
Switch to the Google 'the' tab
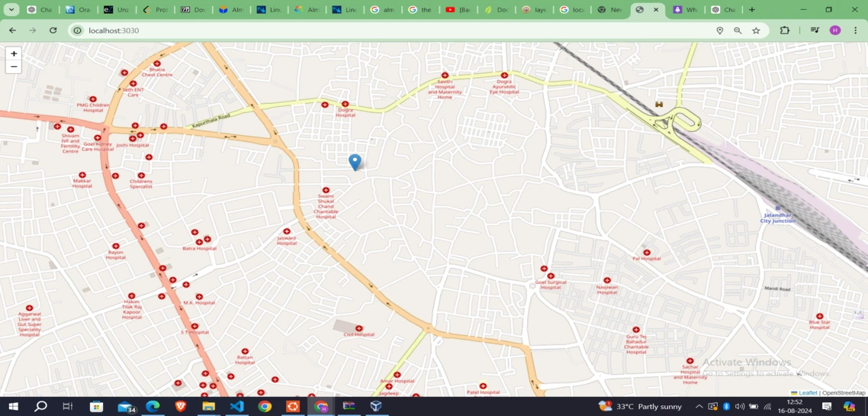pyautogui.click(x=420, y=9)
